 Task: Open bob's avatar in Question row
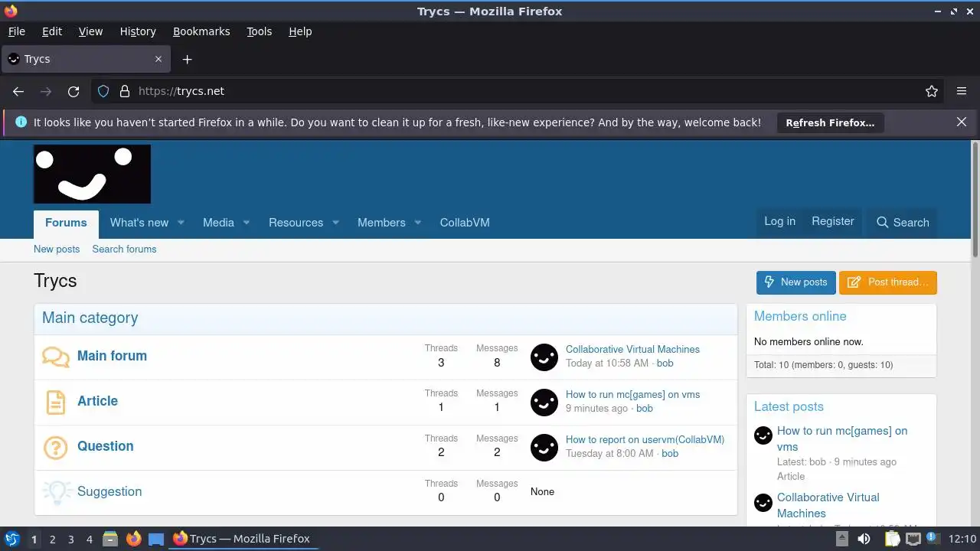tap(544, 447)
